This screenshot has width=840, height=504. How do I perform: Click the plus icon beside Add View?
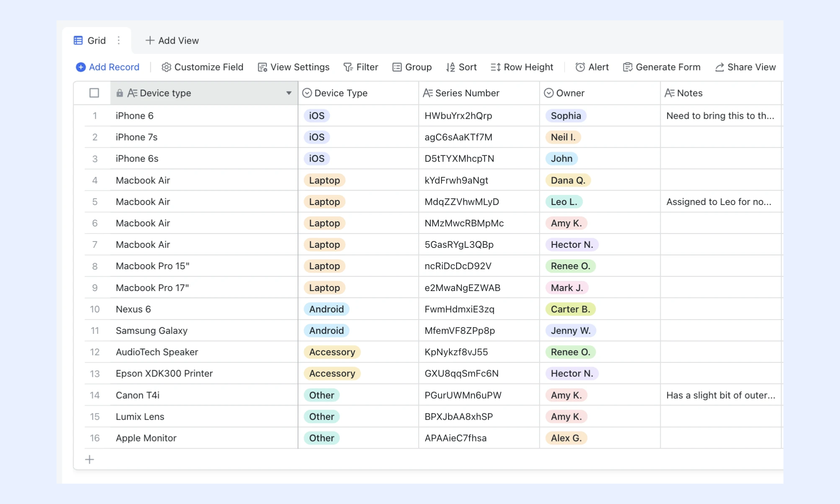coord(150,40)
